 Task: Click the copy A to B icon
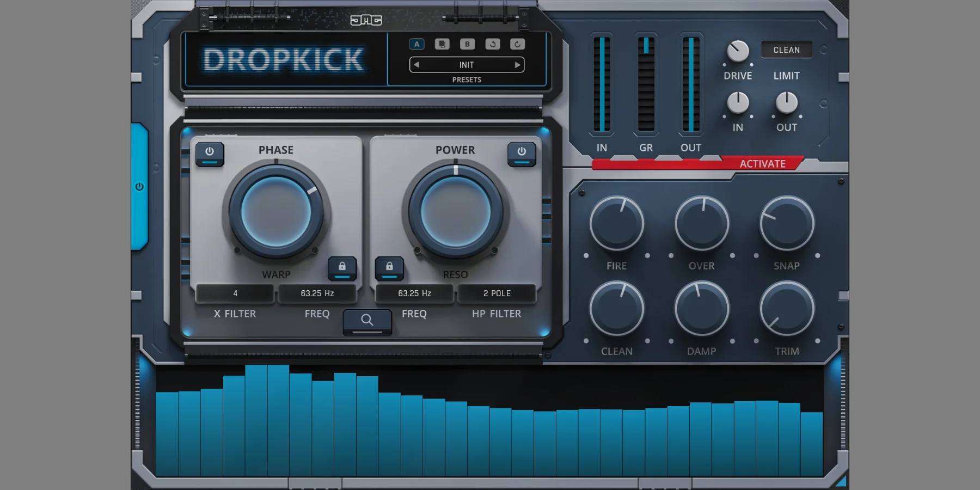(442, 44)
